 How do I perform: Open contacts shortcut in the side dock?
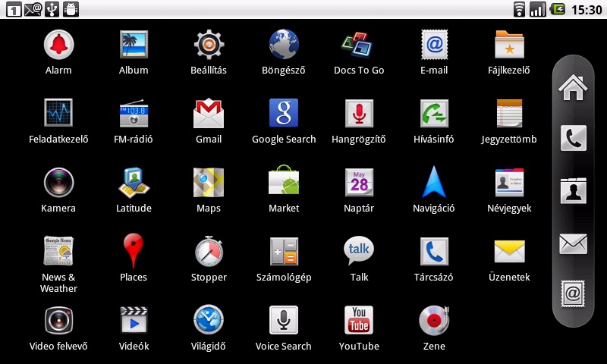574,191
